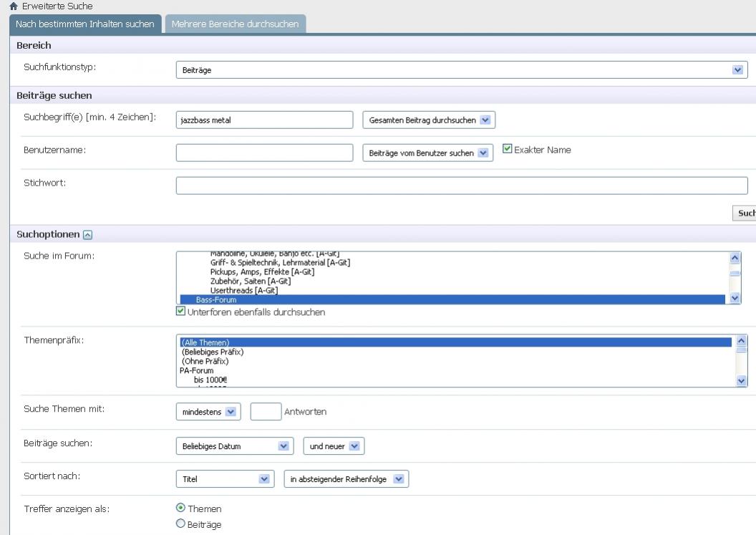Select Zubehör, Saiten [A-Git] in forum list

tap(251, 281)
